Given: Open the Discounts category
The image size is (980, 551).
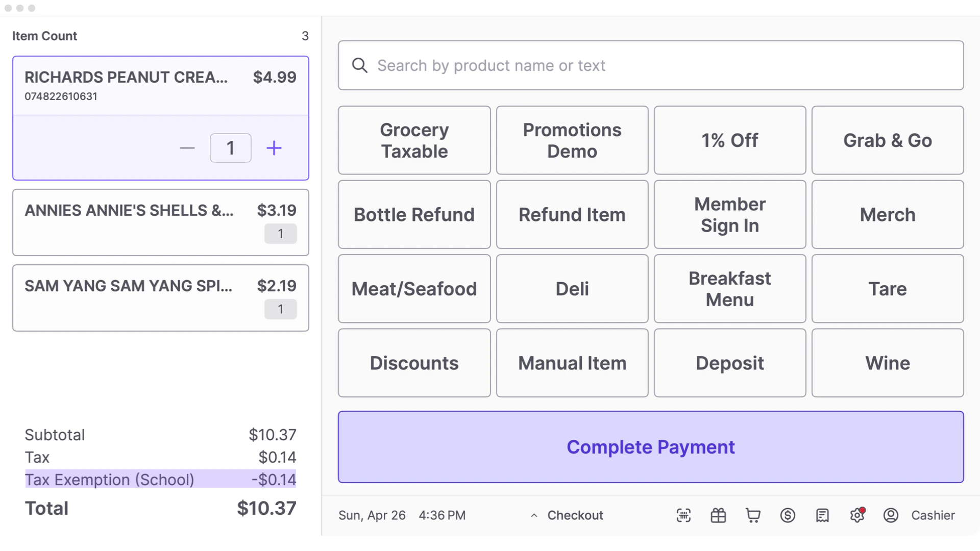Looking at the screenshot, I should pyautogui.click(x=414, y=363).
